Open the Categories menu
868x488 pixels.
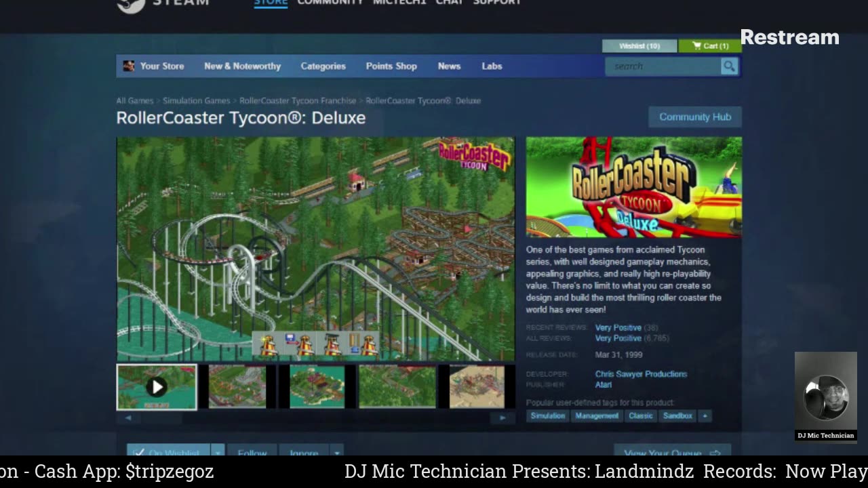pyautogui.click(x=323, y=66)
